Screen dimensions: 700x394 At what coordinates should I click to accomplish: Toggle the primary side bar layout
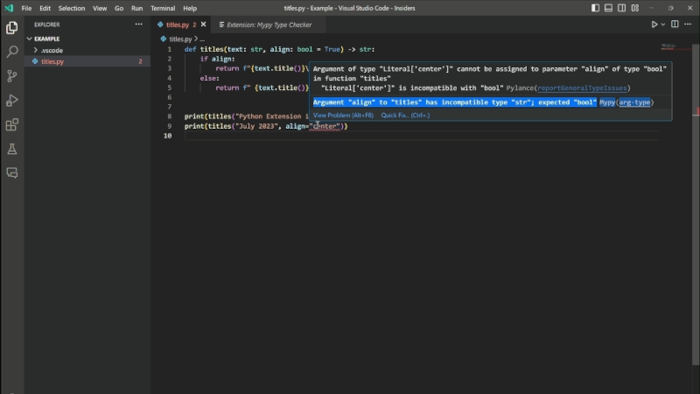(x=595, y=8)
